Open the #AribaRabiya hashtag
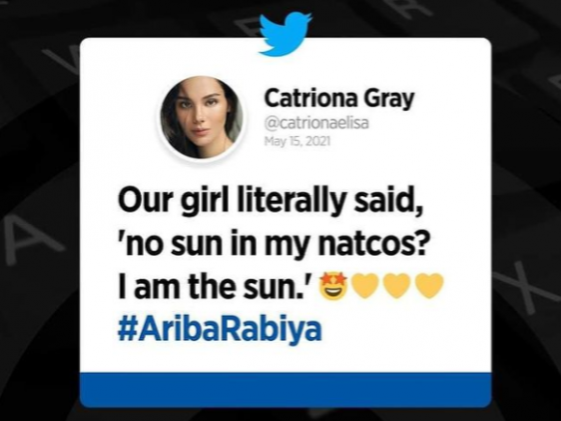Screen dimensions: 561x421 220,329
